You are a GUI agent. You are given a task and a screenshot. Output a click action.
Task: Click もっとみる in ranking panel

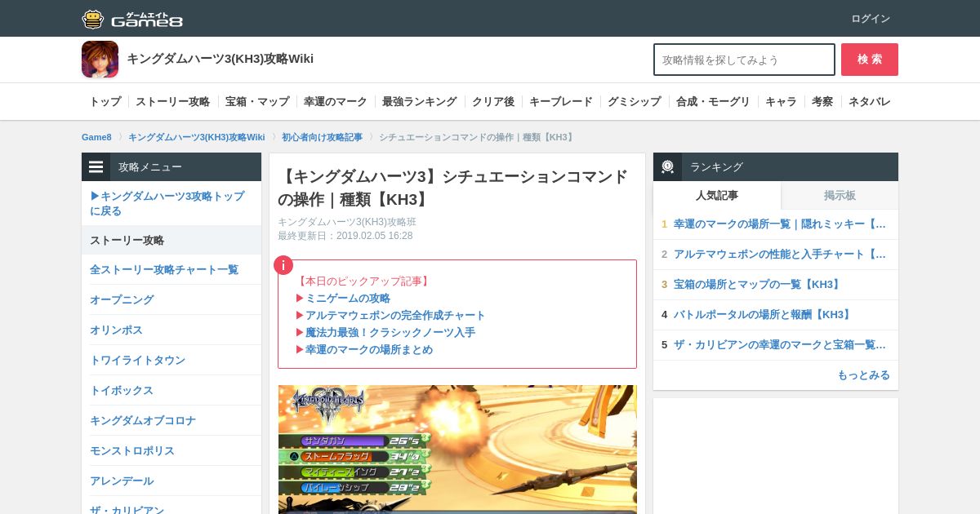click(x=863, y=374)
